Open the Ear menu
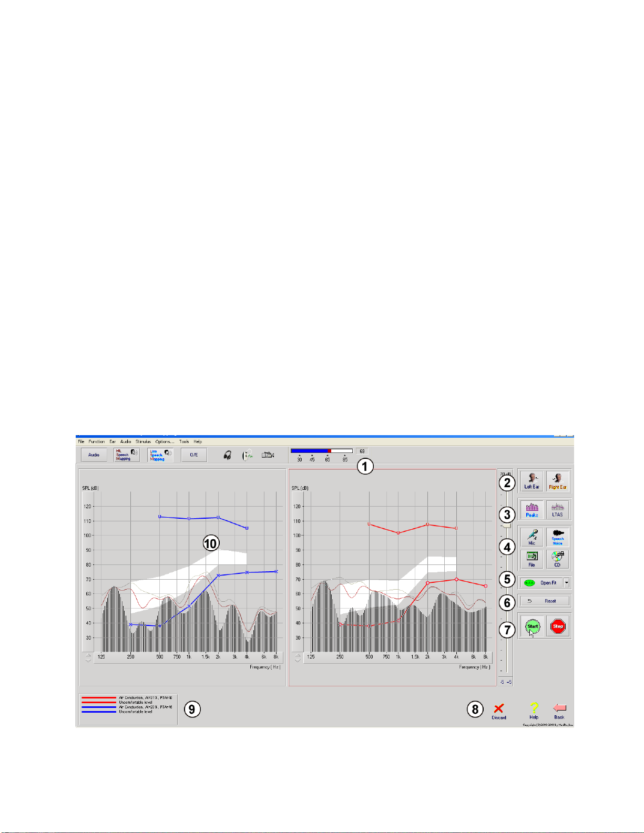 [113, 441]
